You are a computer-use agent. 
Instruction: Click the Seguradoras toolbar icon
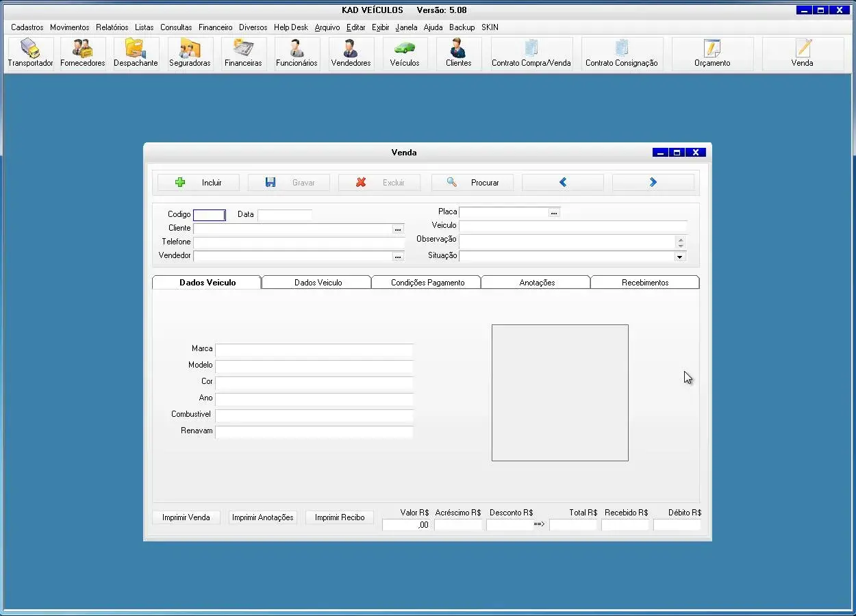pyautogui.click(x=190, y=53)
